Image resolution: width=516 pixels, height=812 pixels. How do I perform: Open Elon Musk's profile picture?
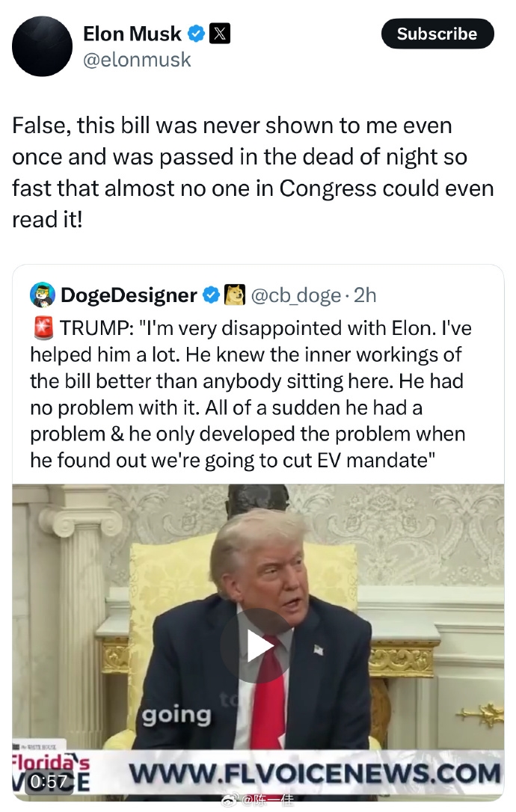point(42,45)
